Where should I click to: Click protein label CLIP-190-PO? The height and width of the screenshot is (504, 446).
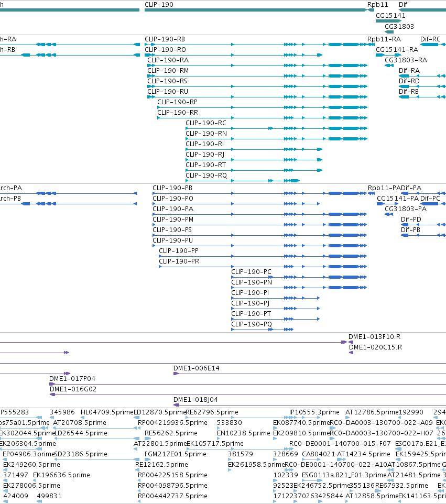[172, 199]
